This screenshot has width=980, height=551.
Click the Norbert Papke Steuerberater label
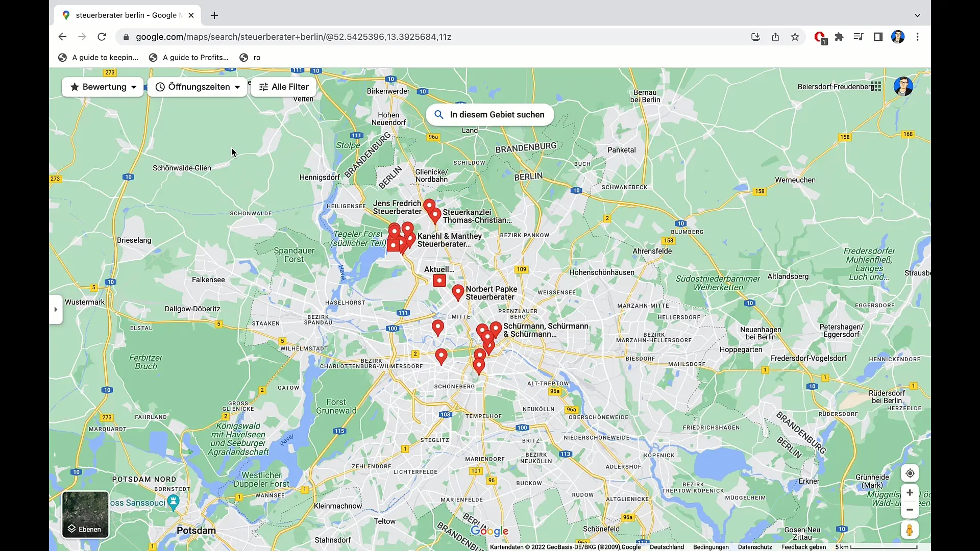491,293
